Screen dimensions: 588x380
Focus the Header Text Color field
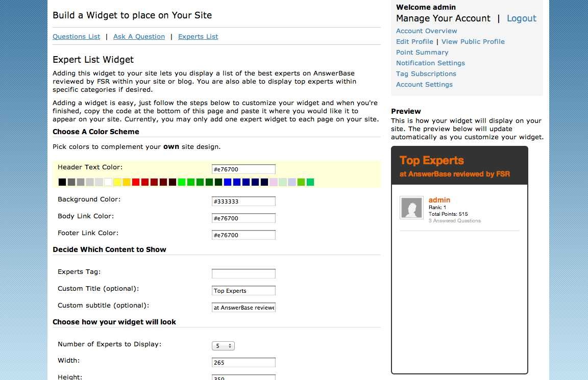243,169
